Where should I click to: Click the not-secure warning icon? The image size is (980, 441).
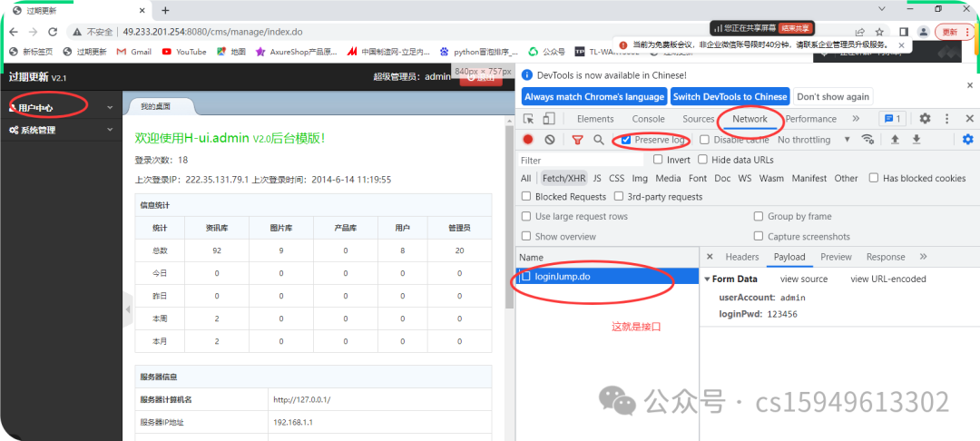77,32
